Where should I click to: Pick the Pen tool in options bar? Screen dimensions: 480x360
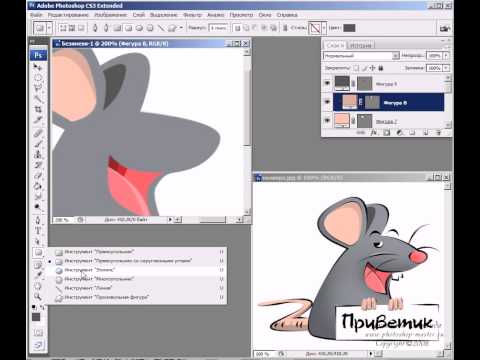(x=95, y=28)
